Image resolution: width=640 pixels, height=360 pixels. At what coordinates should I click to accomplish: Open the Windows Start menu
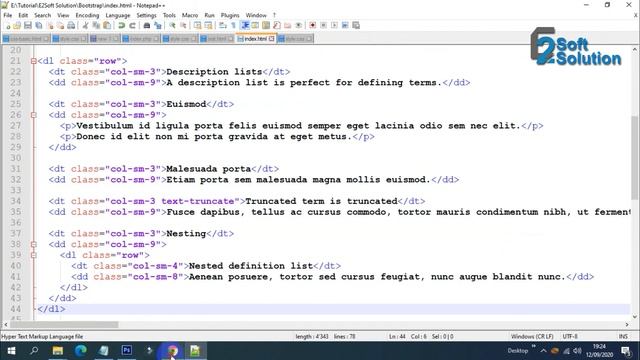tap(11, 351)
